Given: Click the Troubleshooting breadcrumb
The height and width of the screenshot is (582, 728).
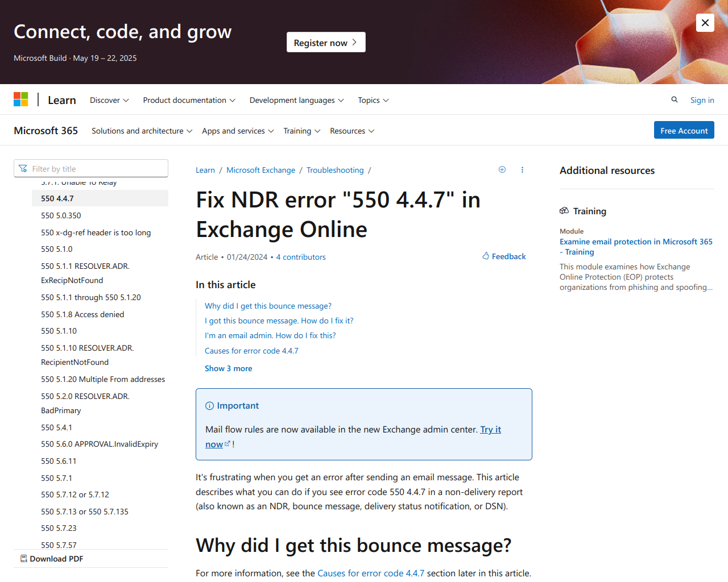Looking at the screenshot, I should [335, 170].
